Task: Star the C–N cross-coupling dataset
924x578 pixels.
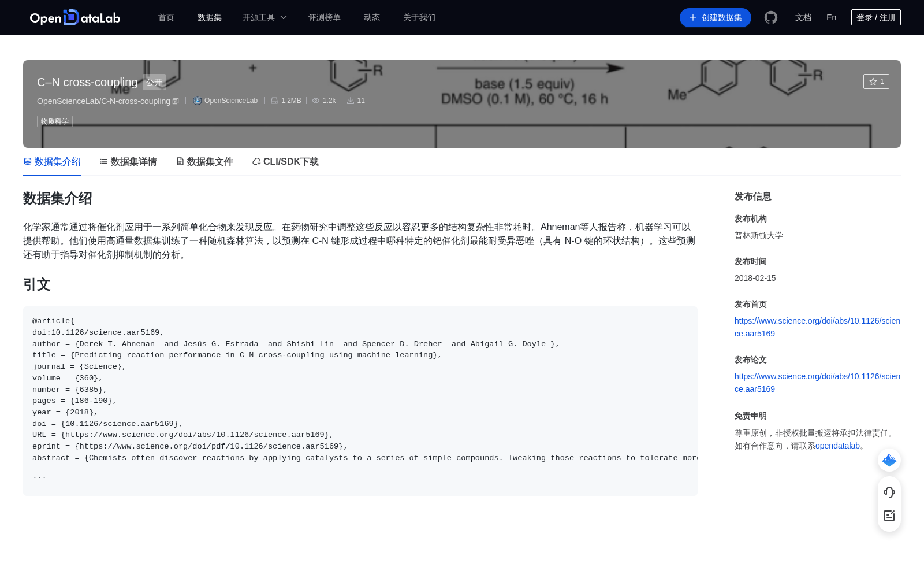Action: [876, 81]
